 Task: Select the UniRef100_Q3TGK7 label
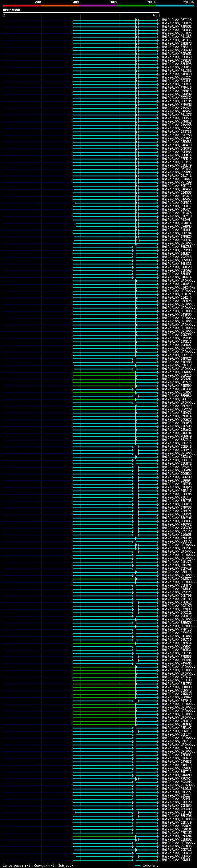[177, 677]
